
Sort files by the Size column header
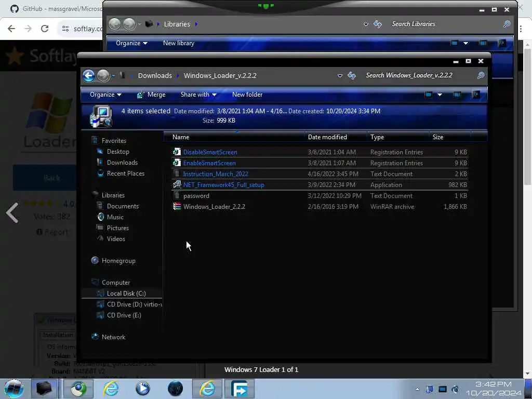[449, 137]
